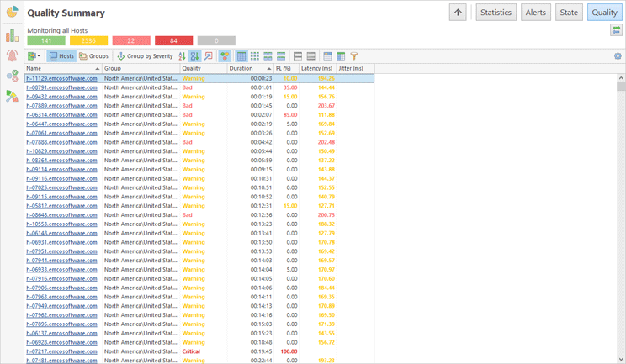Open the bar chart statistics sidebar icon
Image resolution: width=626 pixels, height=364 pixels.
12,35
